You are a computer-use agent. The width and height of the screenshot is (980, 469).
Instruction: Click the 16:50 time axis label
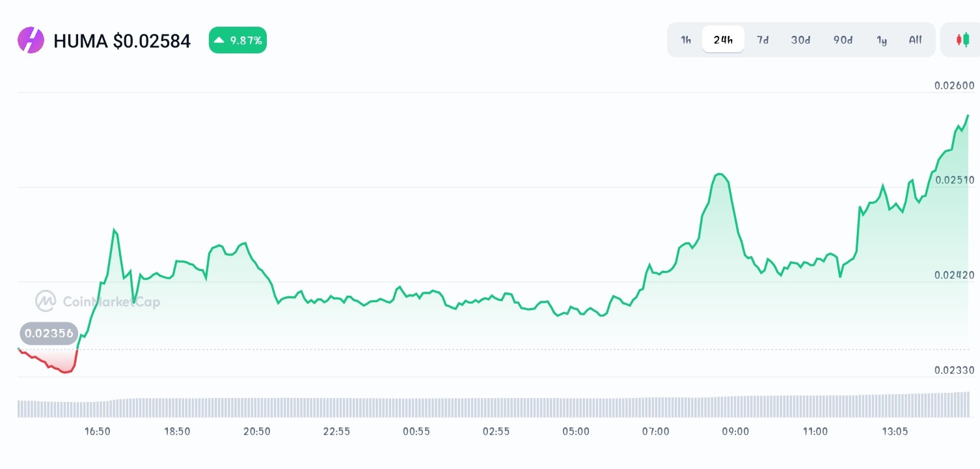pyautogui.click(x=97, y=431)
